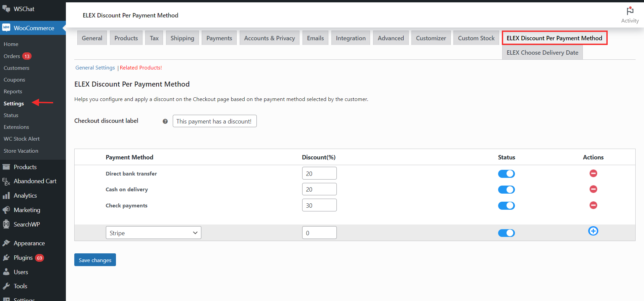The width and height of the screenshot is (644, 301).
Task: Click the Plugins plug icon
Action: (x=6, y=258)
